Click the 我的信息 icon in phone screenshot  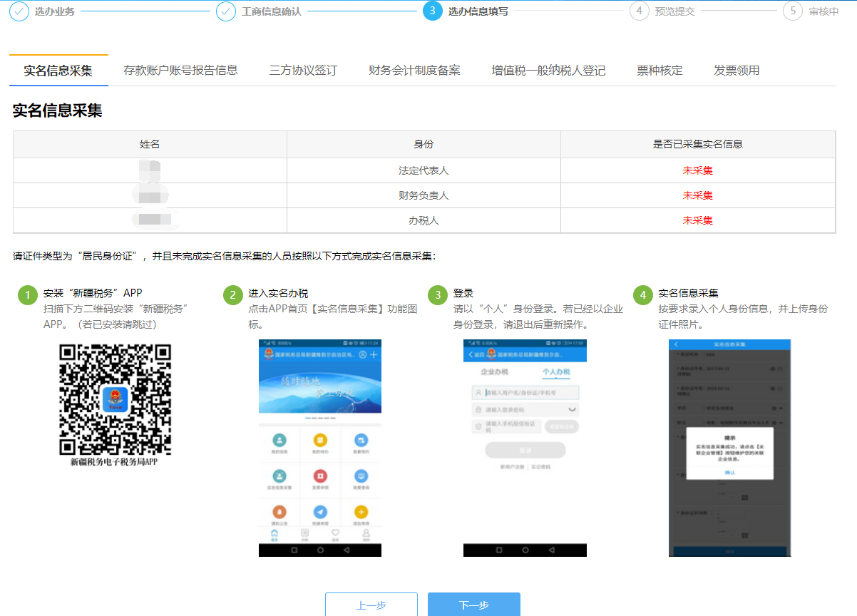pos(279,440)
